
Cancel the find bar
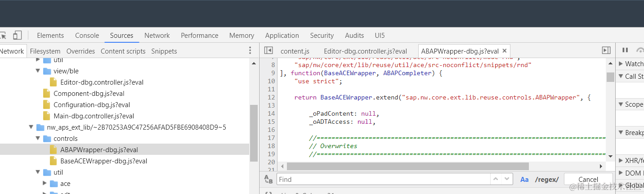[x=588, y=179]
